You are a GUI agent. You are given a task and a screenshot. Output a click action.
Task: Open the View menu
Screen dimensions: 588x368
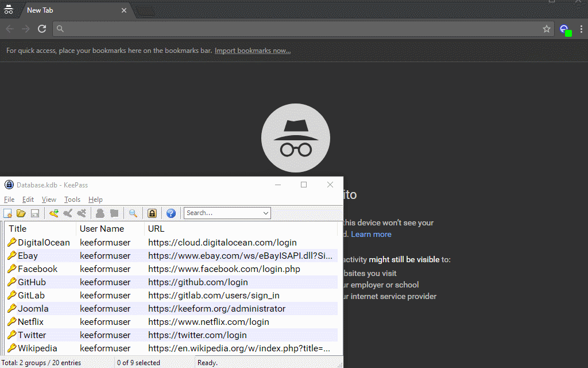(49, 199)
